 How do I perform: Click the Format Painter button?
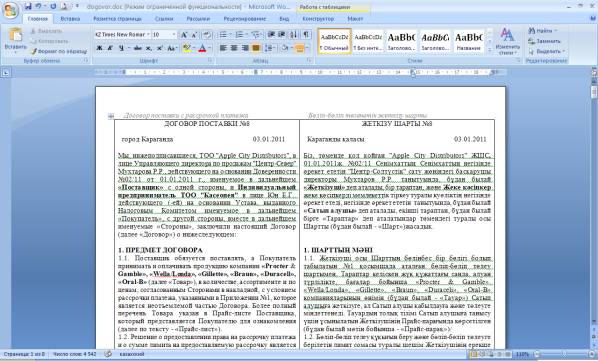59,51
